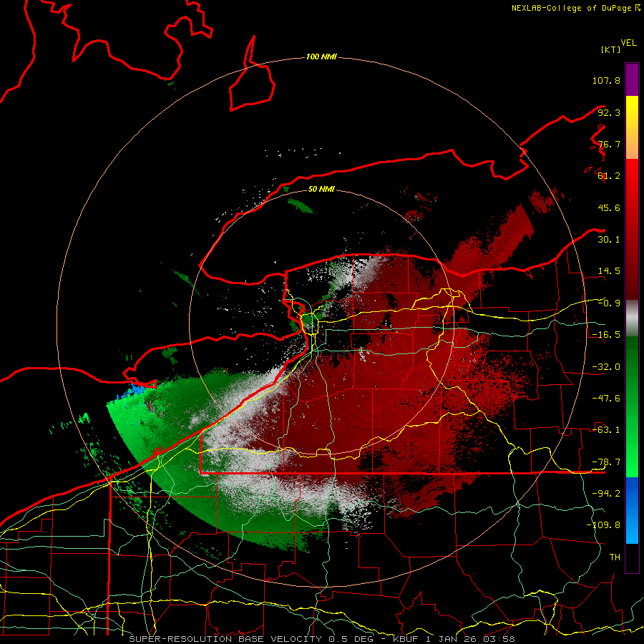Click the gray near-zero segment of color bar

click(632, 318)
